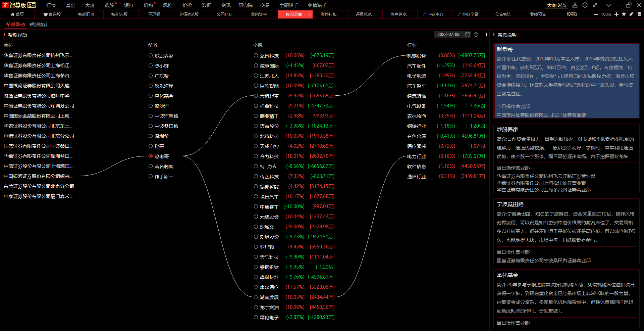
Task: Click link 国盛证券有限责任公司宁波桑田路证券营业部
Action: point(544,261)
